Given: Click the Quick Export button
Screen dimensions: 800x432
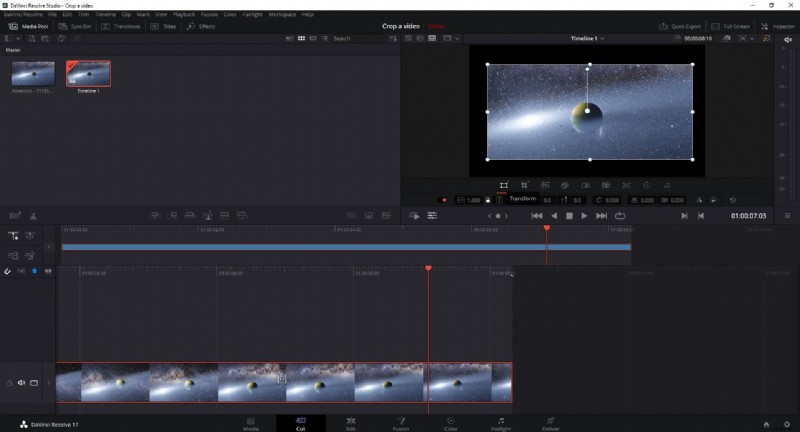Looking at the screenshot, I should pos(680,26).
